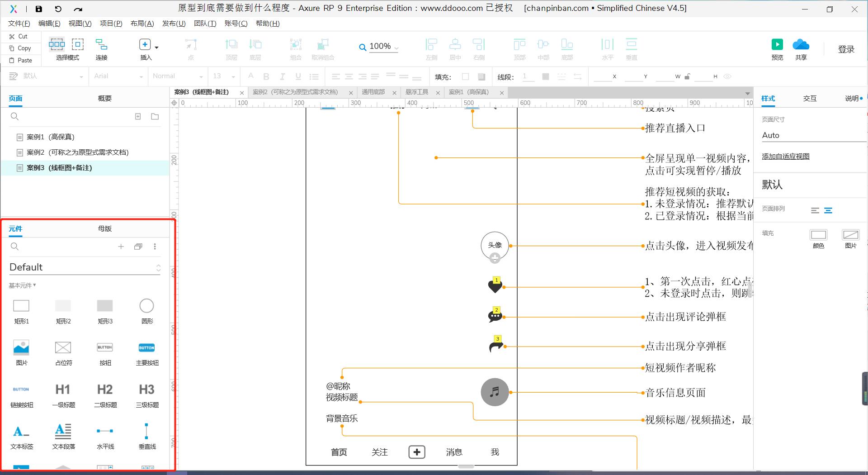Pick the 圆形 ellipse widget
The width and height of the screenshot is (868, 475).
click(146, 311)
